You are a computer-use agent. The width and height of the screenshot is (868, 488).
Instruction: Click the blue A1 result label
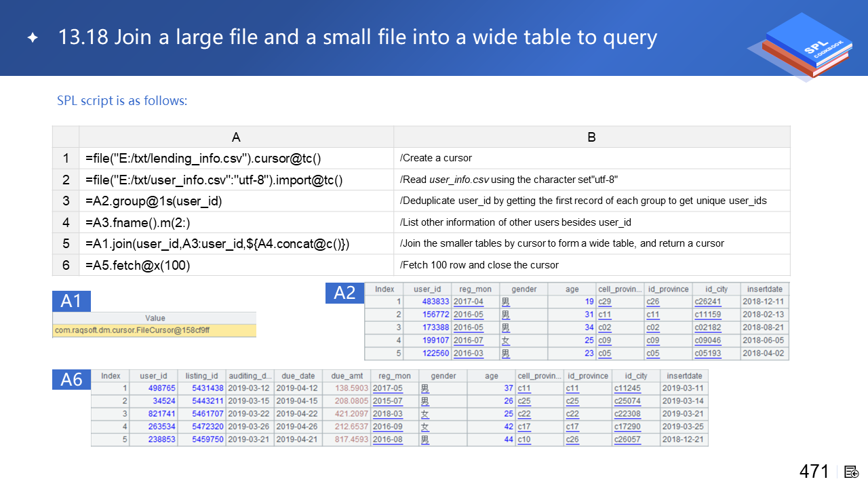71,301
